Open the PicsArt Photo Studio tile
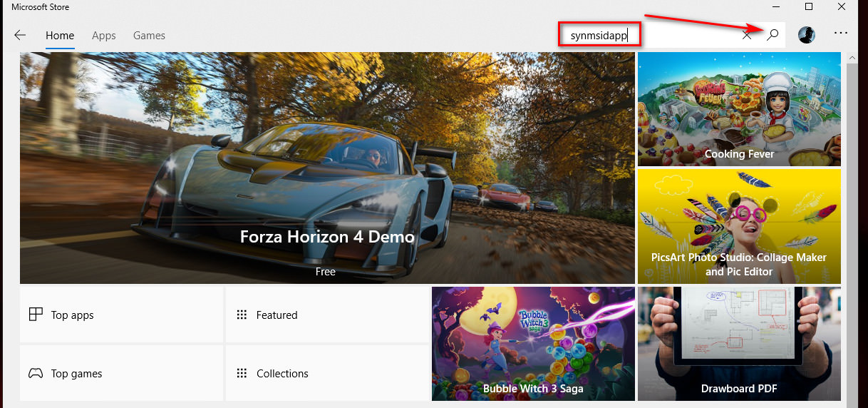Viewport: 868px width, 408px height. click(x=739, y=226)
